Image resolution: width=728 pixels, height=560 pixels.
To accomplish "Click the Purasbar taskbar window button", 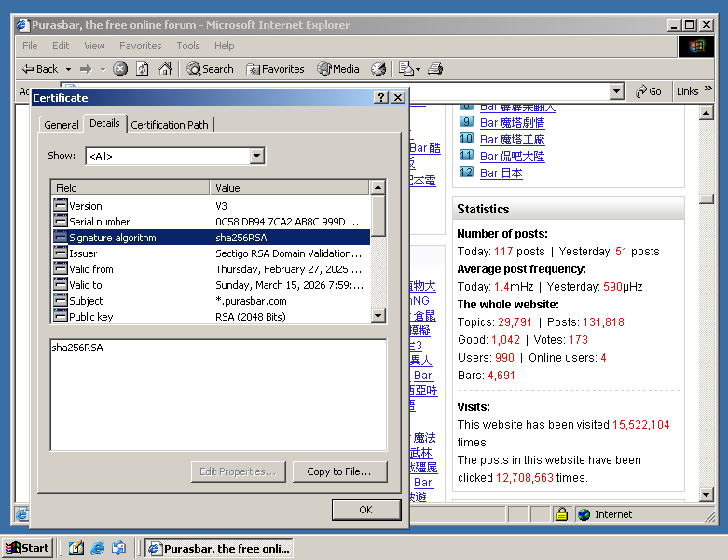I will coord(219,549).
